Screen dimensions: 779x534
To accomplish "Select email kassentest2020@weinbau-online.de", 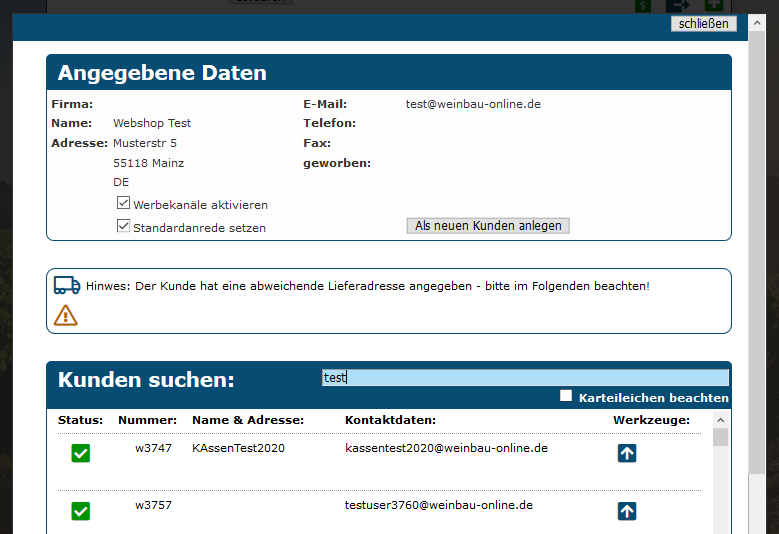I will [446, 448].
